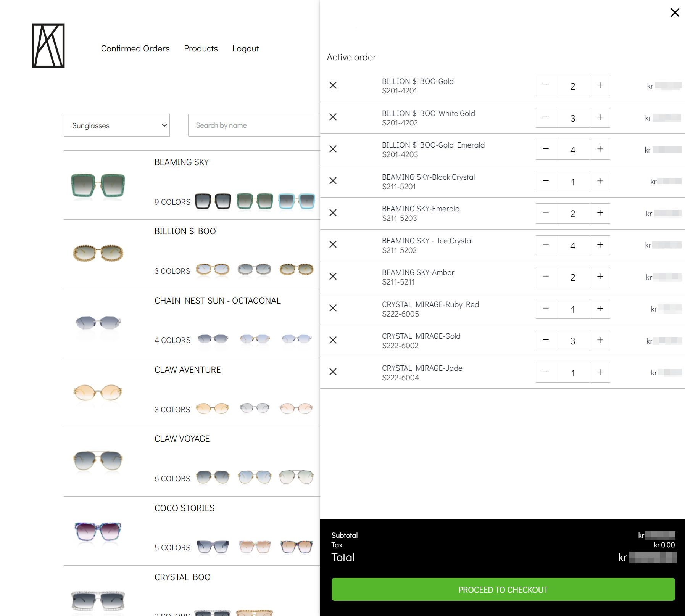
Task: Remove CRYSTAL MIRAGE-Jade from order
Action: [333, 372]
